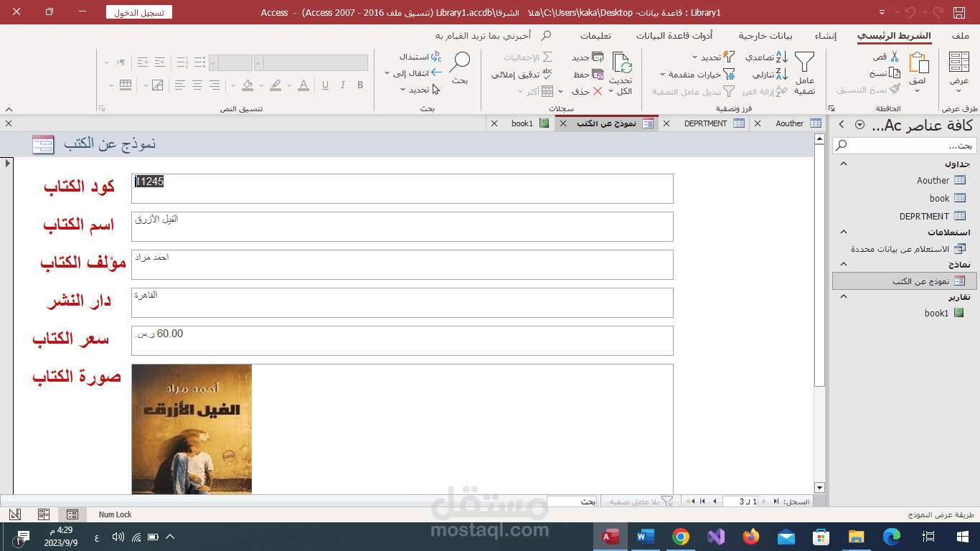Open the انتقال إلى dropdown
Image resolution: width=980 pixels, height=551 pixels.
413,73
